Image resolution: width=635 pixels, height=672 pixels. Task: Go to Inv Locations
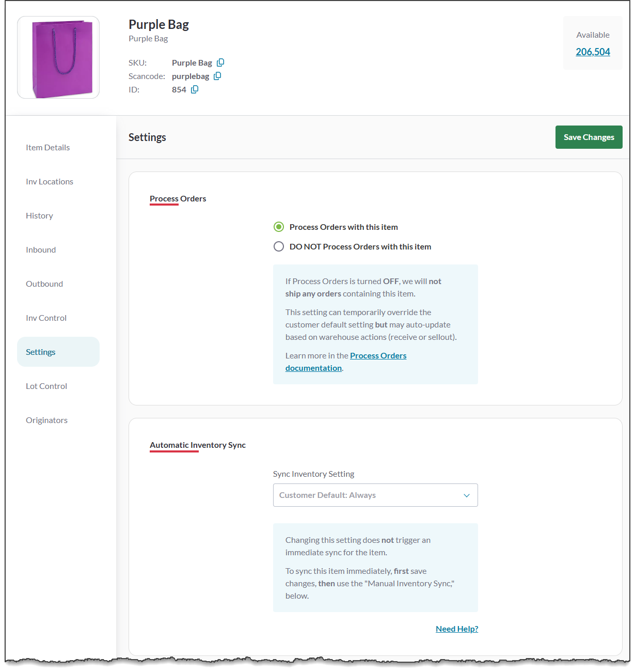(50, 181)
